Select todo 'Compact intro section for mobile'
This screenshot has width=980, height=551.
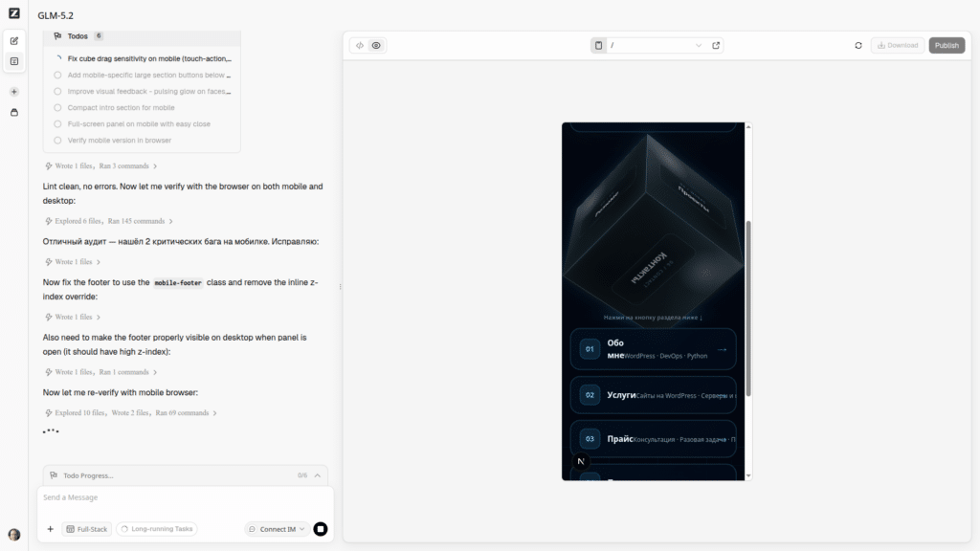coord(115,107)
